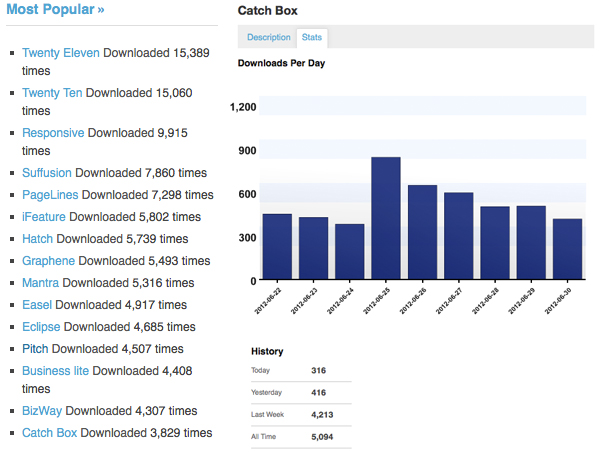Open the iFeature theme link
This screenshot has height=452, width=608.
pyautogui.click(x=44, y=217)
